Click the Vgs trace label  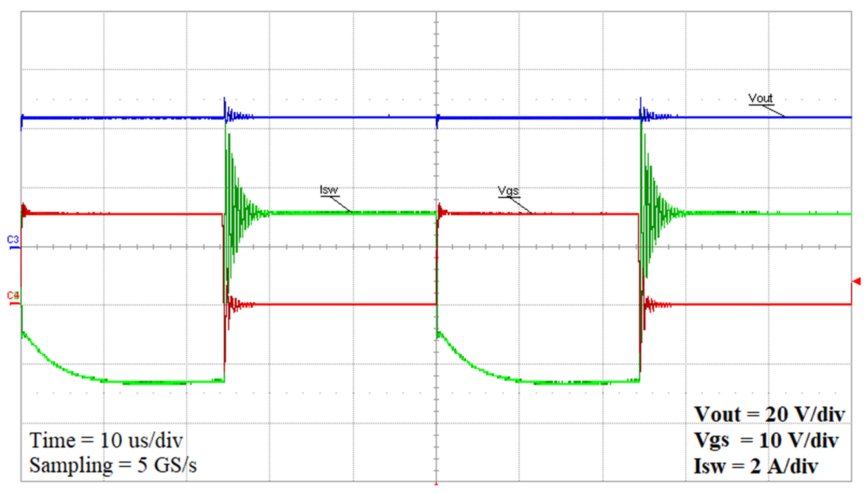(508, 191)
